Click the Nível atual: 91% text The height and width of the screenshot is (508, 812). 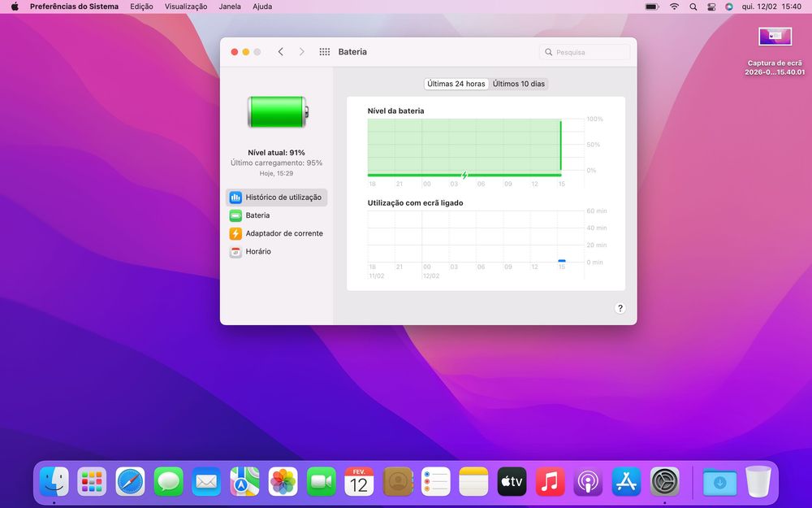[x=277, y=153]
